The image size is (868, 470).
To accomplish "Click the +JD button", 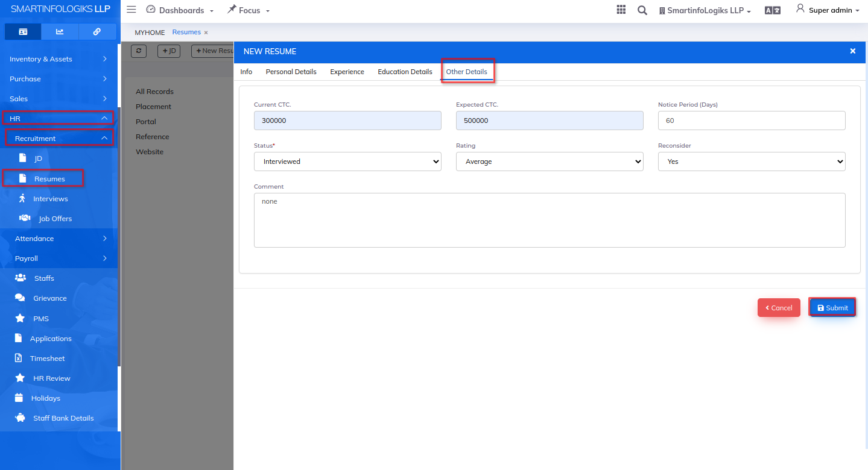I will [169, 51].
